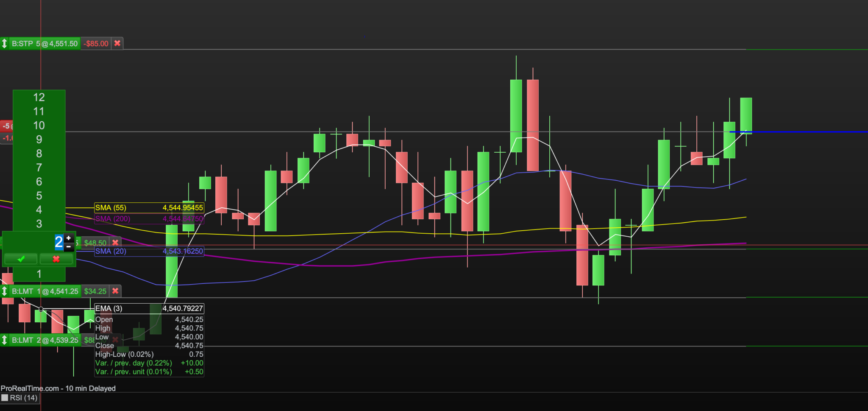Decrease quantity with the minus stepper
The image size is (868, 411).
[x=69, y=246]
